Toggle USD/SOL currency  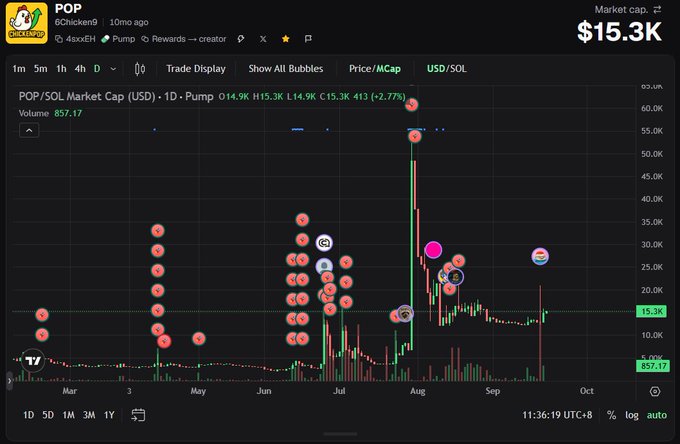point(447,69)
